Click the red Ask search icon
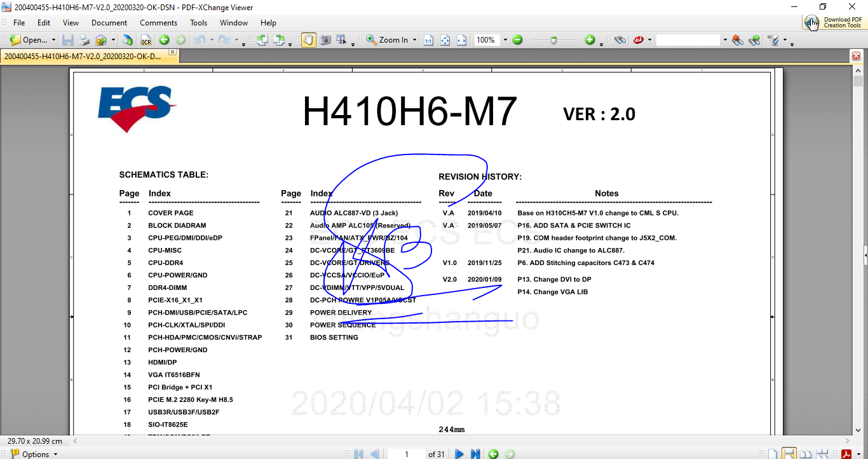The image size is (868, 459). coord(639,39)
